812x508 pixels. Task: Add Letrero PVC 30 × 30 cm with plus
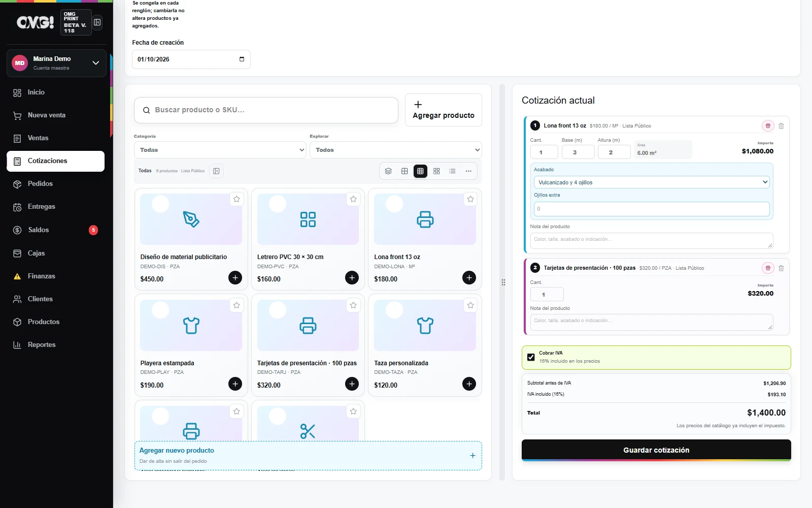(x=352, y=278)
